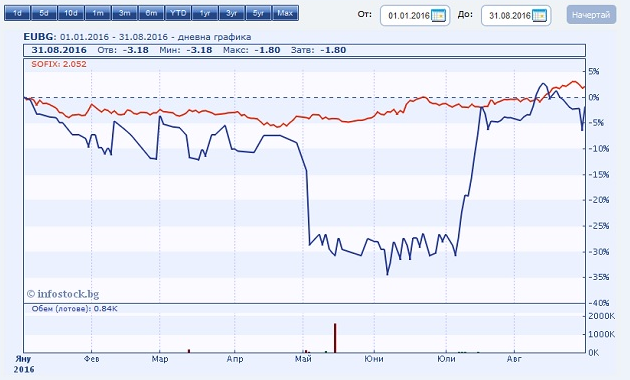Click the Начертай draw button
The image size is (630, 380).
[591, 15]
